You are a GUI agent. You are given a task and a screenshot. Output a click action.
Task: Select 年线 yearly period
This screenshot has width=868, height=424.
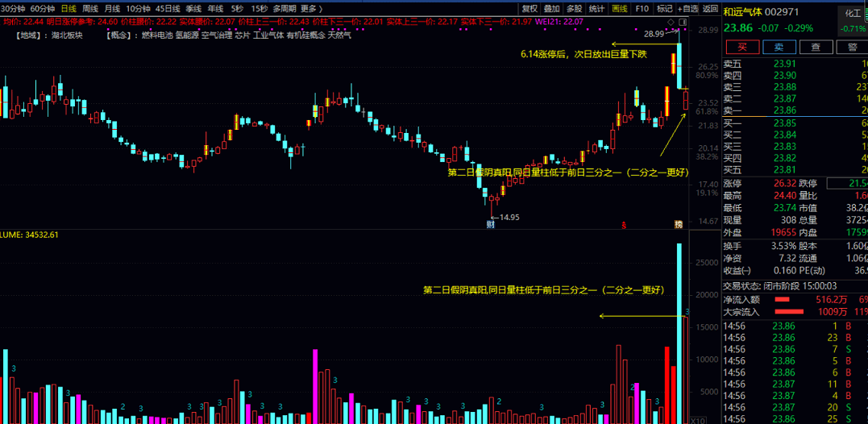pyautogui.click(x=215, y=8)
